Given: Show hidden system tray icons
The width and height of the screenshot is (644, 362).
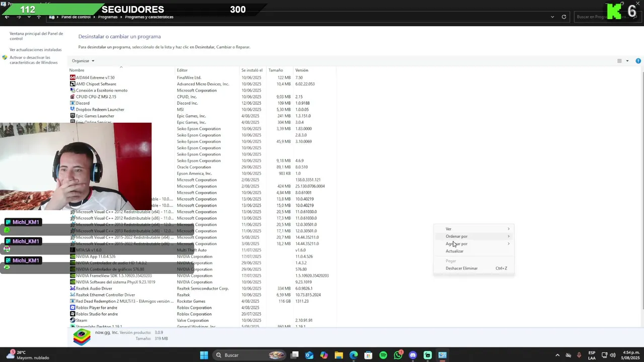Looking at the screenshot, I should coord(557,355).
